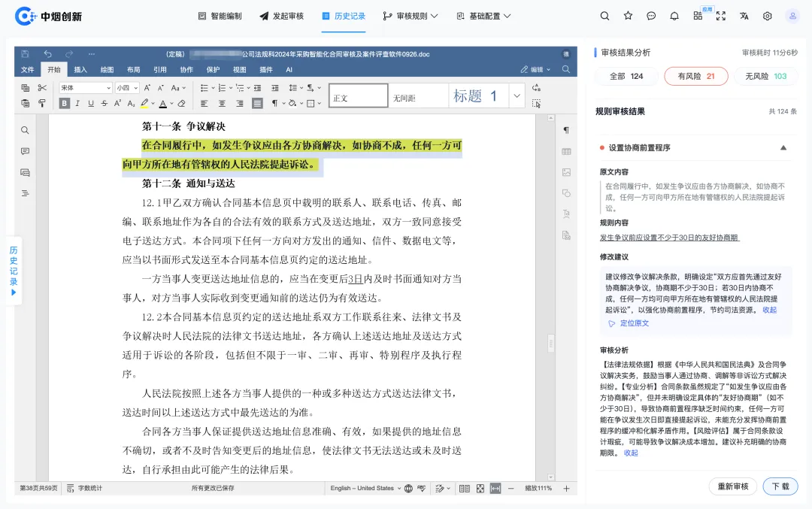Click the 重新审核 button
This screenshot has height=509, width=812.
coord(733,486)
